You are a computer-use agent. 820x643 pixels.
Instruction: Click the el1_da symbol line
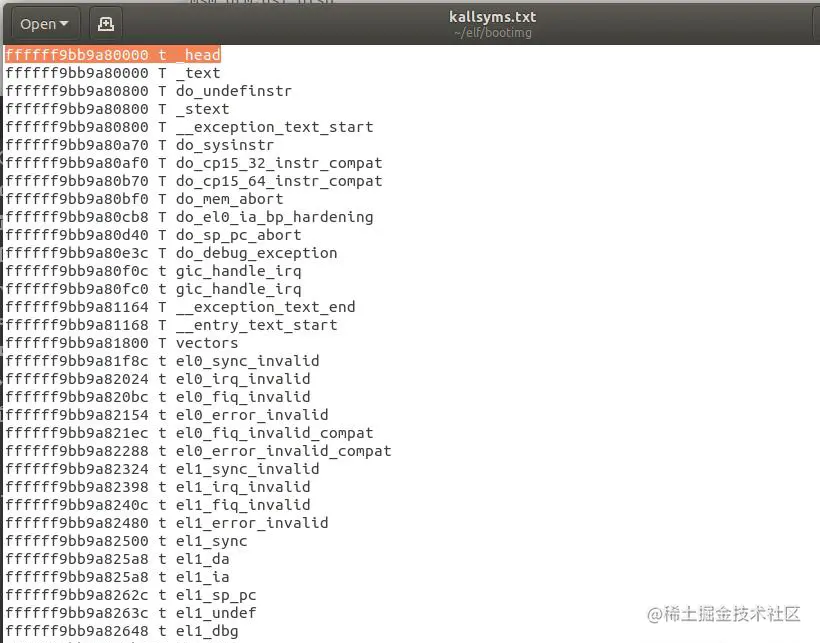tap(117, 559)
